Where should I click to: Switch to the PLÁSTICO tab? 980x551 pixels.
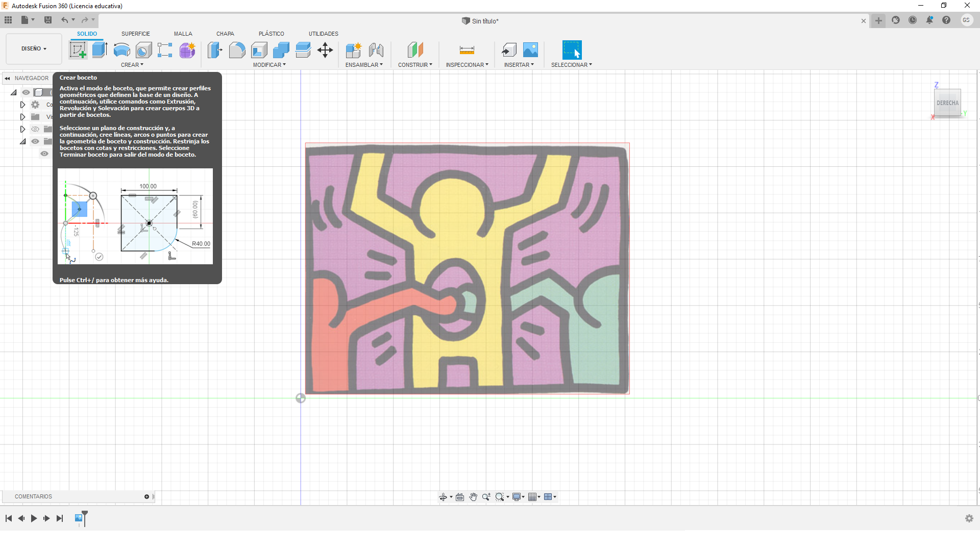272,34
